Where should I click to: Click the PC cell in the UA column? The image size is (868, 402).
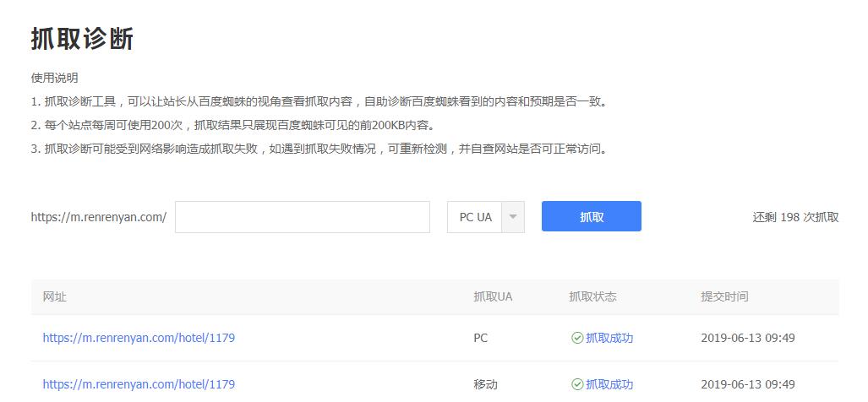(481, 338)
